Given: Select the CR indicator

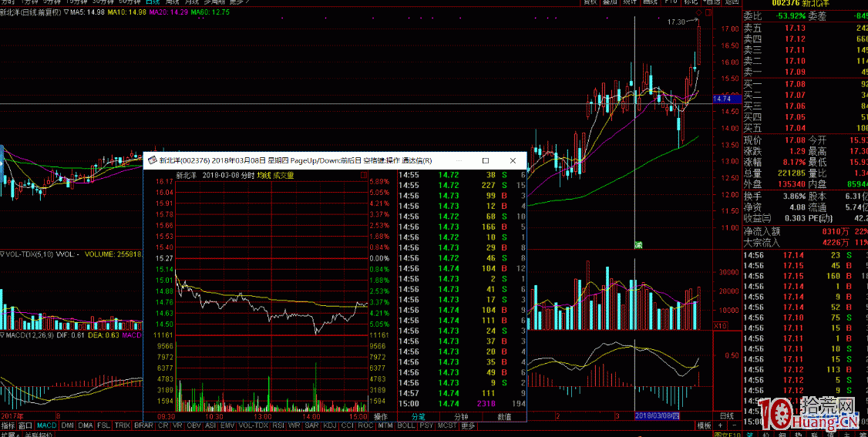Looking at the screenshot, I should (163, 425).
